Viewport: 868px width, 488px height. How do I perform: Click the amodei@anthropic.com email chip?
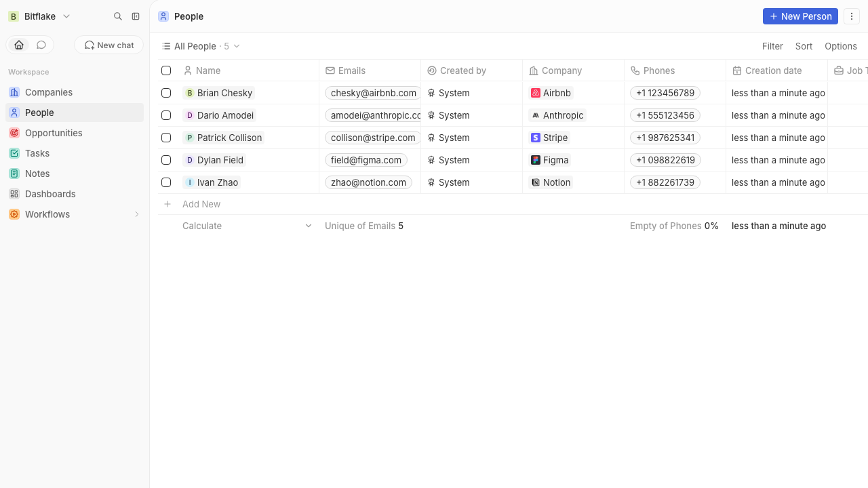[x=373, y=115]
